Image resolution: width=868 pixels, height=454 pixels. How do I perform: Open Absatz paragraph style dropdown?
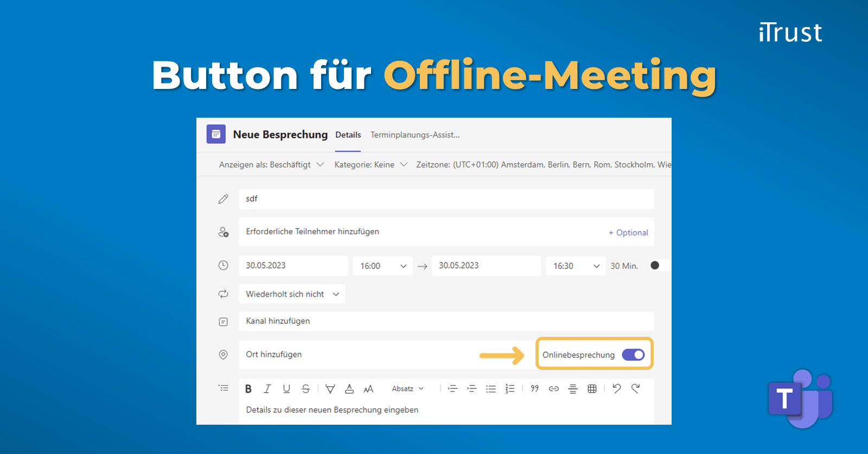(408, 388)
